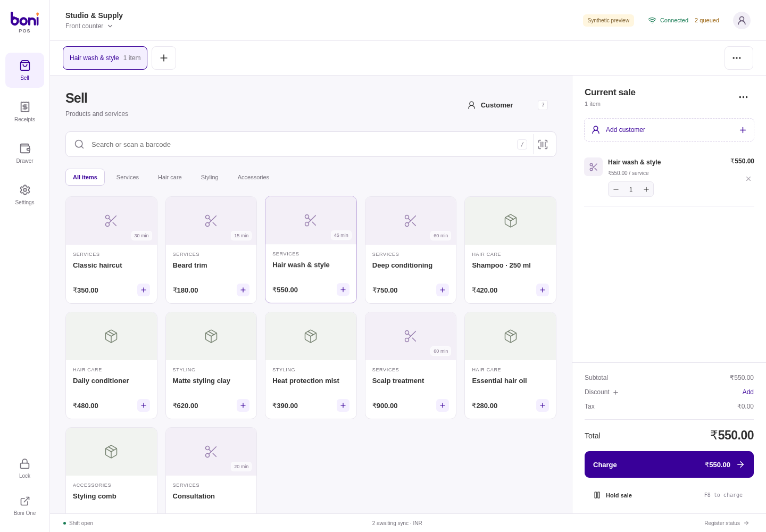766x532 pixels.
Task: Hold the current sale
Action: (x=613, y=495)
